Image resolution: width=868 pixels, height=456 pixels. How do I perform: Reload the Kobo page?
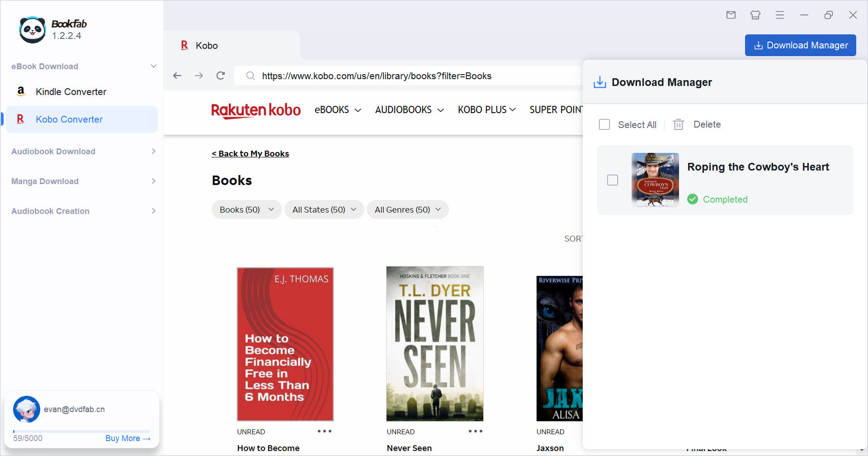tap(221, 76)
